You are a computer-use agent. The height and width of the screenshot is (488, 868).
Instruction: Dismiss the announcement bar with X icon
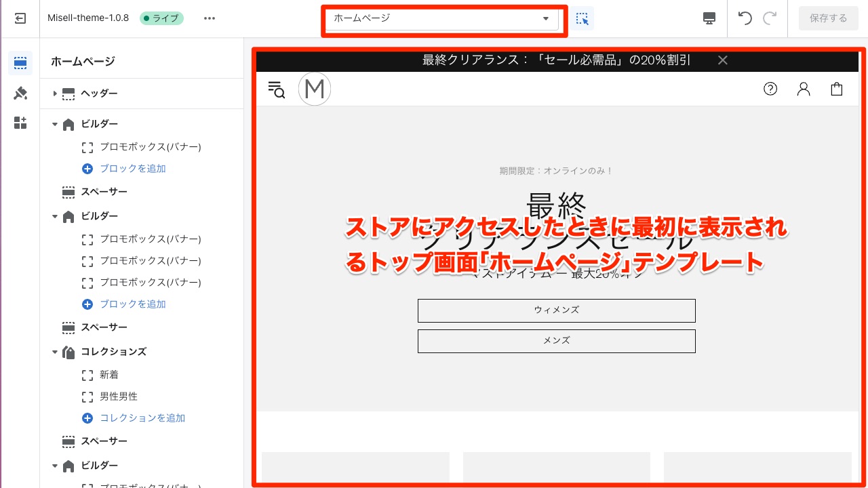pyautogui.click(x=723, y=60)
